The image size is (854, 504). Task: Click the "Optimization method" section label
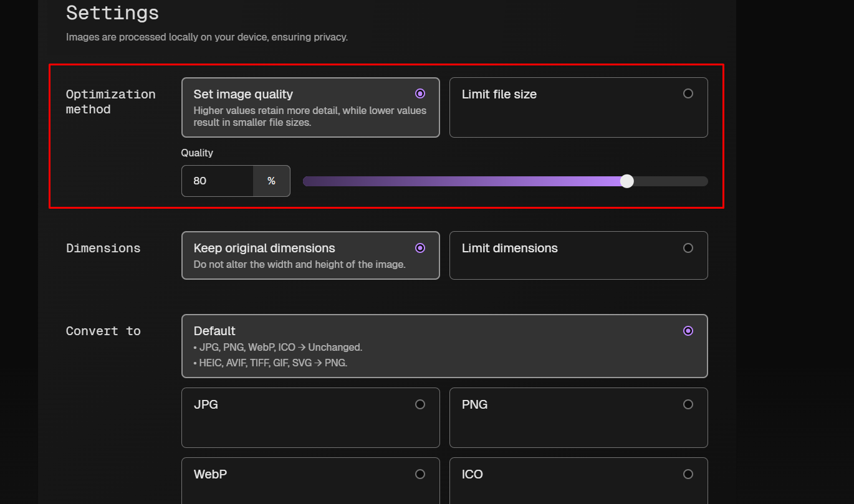[110, 102]
